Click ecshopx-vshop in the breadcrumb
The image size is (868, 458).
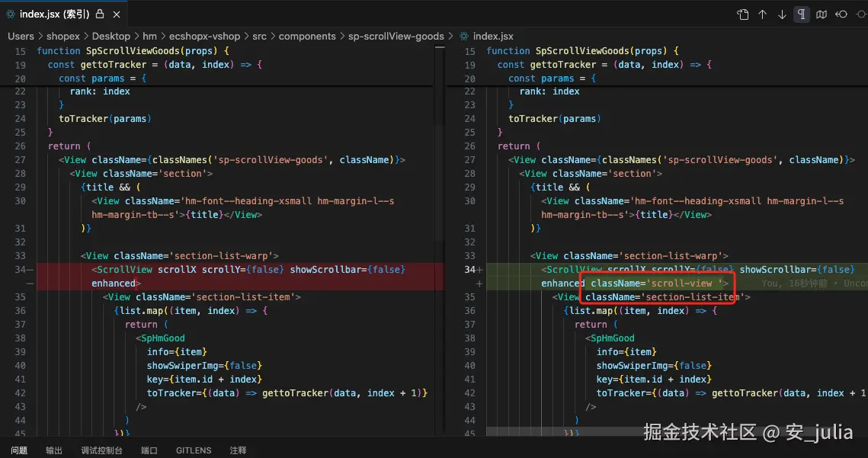tap(204, 36)
